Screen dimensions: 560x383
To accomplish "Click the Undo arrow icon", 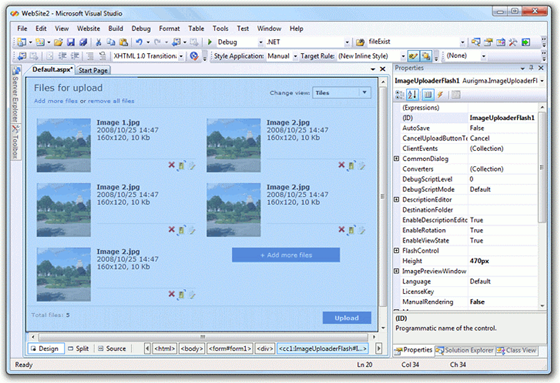I will tap(139, 42).
